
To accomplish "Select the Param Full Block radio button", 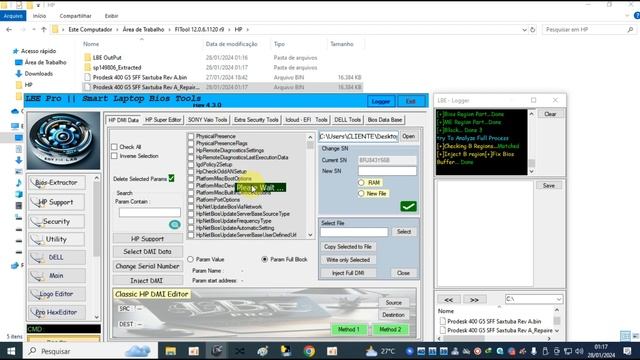I will 265,259.
